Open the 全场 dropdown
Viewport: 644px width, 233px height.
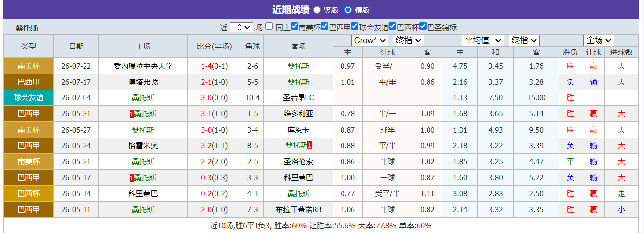[x=599, y=40]
